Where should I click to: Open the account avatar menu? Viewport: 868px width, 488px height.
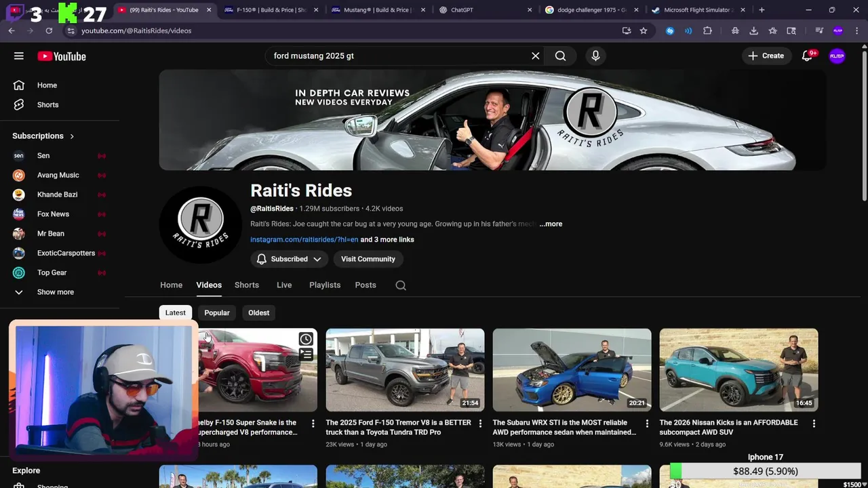(x=837, y=56)
